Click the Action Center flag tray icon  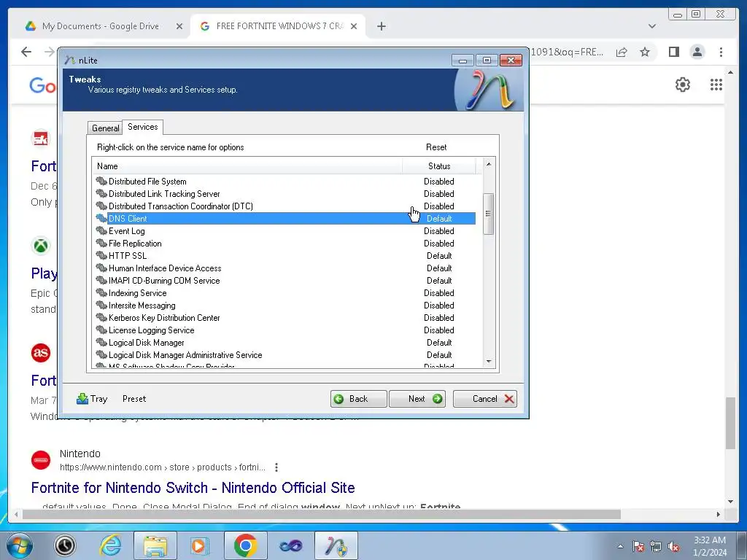pos(638,547)
